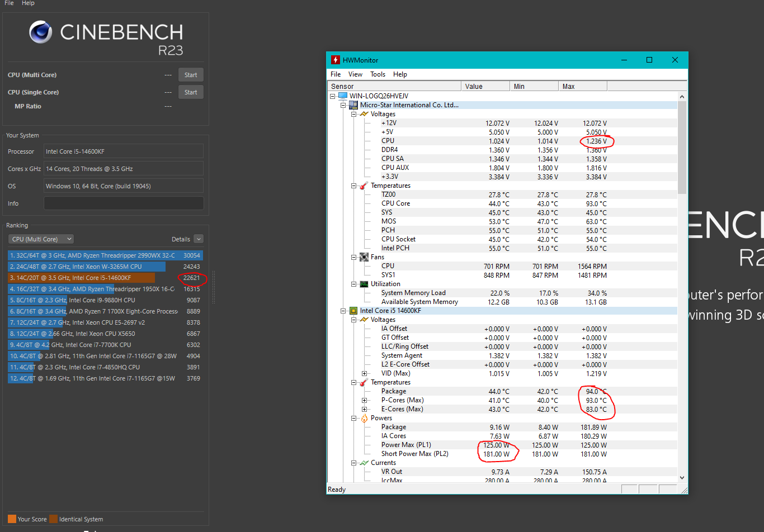The width and height of the screenshot is (764, 532).
Task: Select the Intel Xeon W-3265M ranking row
Action: [x=105, y=267]
